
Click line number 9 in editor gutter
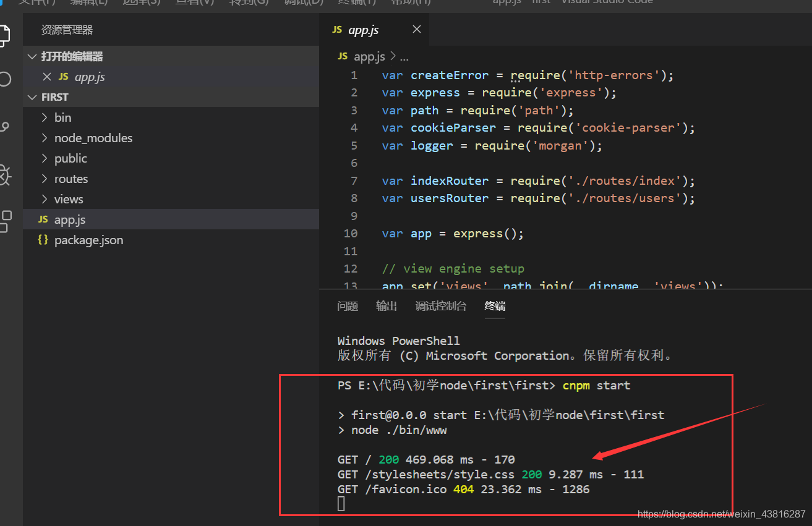coord(354,216)
